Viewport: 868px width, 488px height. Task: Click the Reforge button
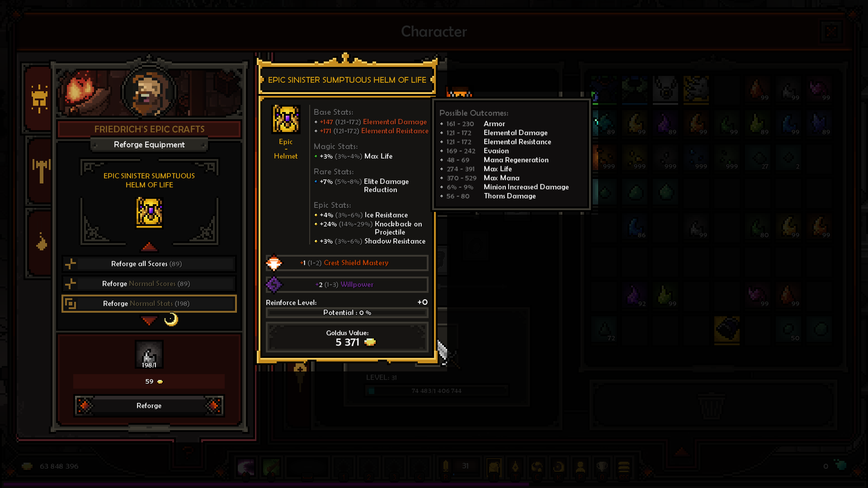pos(149,406)
